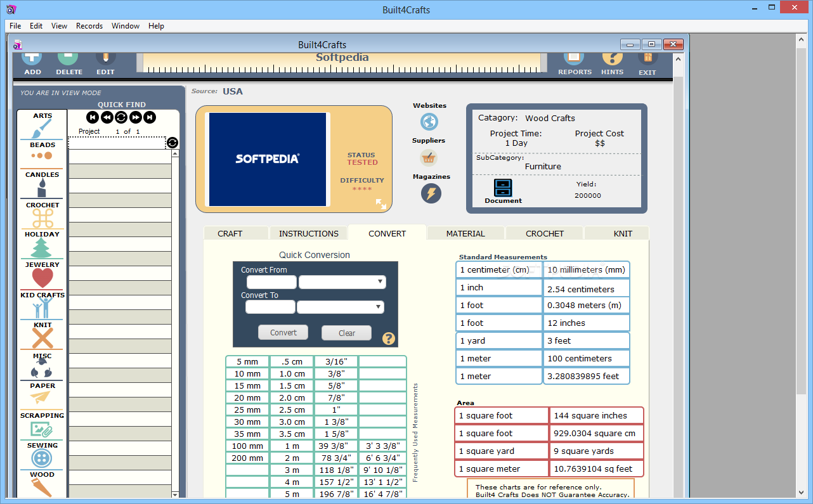Click the Convert From value field
Viewport: 813px width, 504px height.
click(x=271, y=282)
